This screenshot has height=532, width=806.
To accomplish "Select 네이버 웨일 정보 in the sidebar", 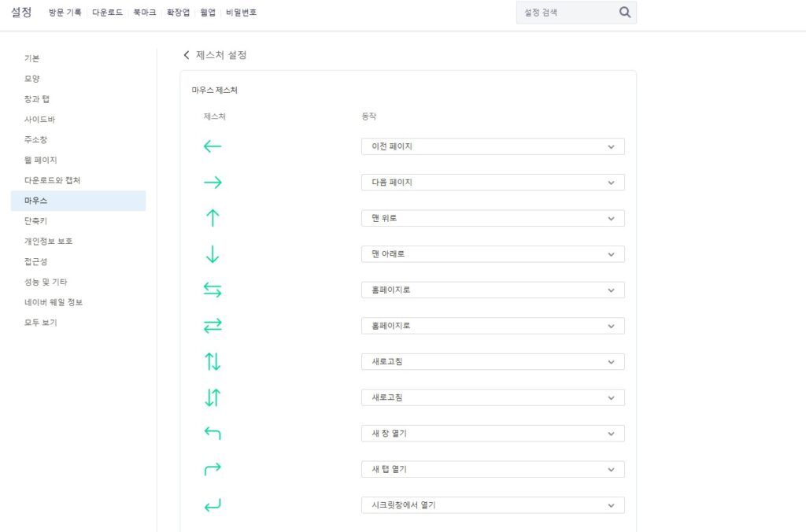I will pyautogui.click(x=78, y=302).
